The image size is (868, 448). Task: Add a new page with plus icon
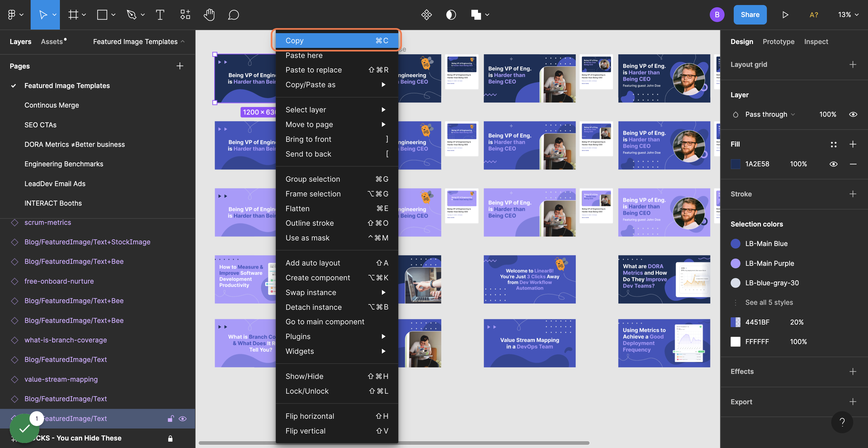[x=180, y=66]
